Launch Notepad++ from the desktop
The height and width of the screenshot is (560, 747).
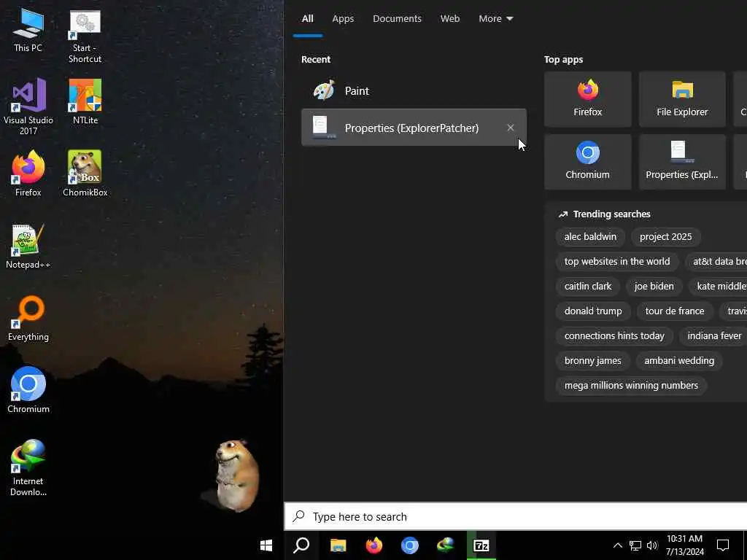pyautogui.click(x=28, y=246)
